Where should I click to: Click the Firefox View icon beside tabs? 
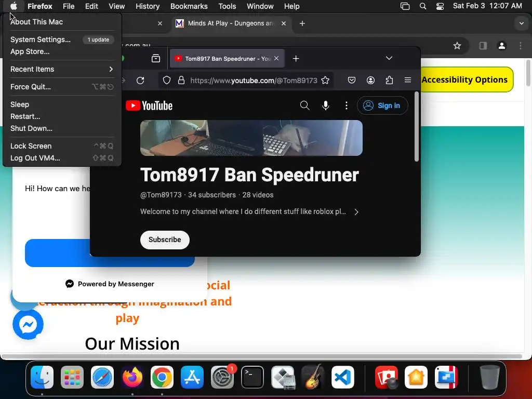point(156,58)
